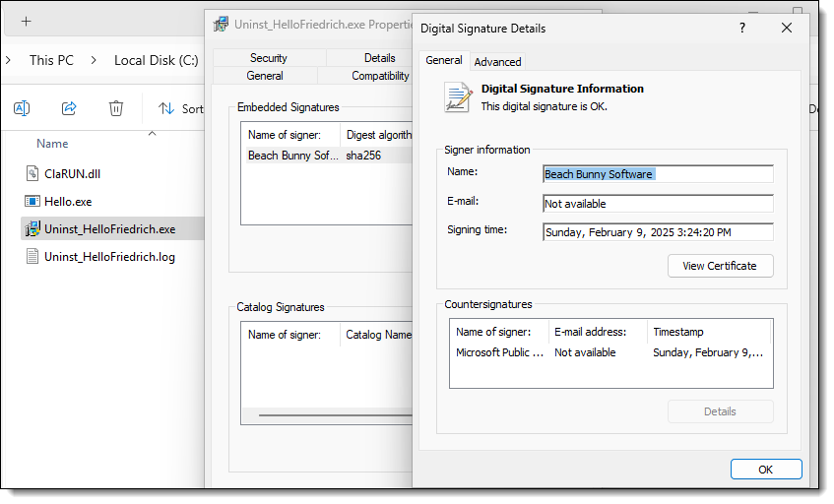
Task: Click countersignature Not available e-mail cell
Action: (585, 352)
